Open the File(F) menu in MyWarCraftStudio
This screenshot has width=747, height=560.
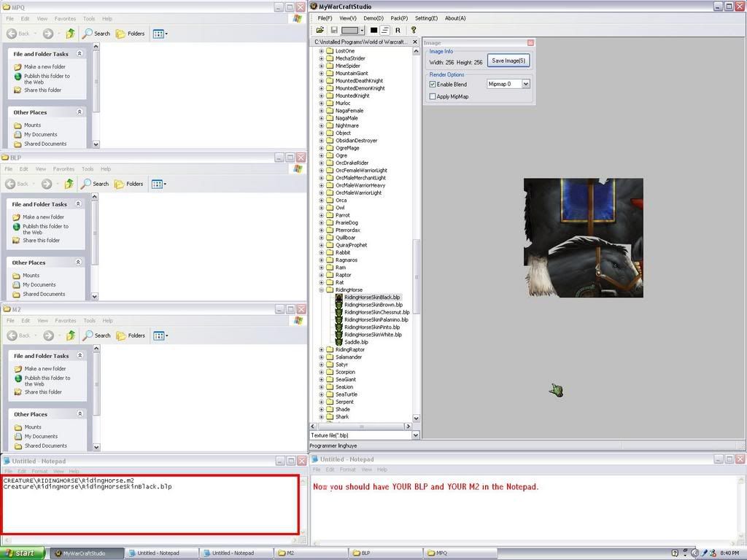pyautogui.click(x=325, y=18)
